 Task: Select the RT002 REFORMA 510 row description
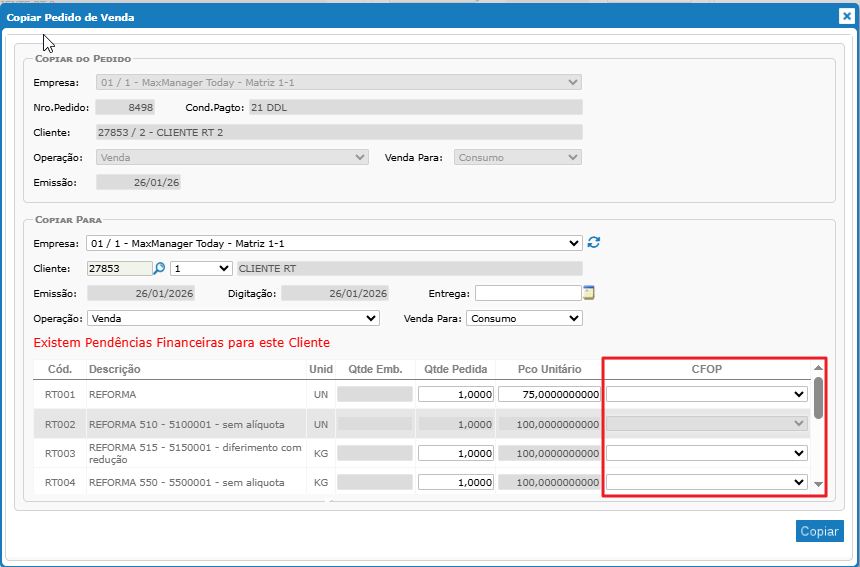pyautogui.click(x=186, y=424)
